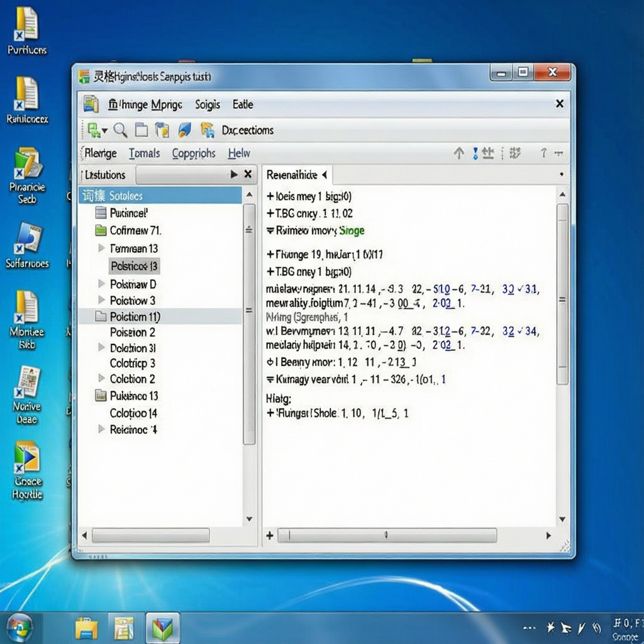This screenshot has width=644, height=644.
Task: Expand the Poiction 3 tree node
Action: tap(101, 300)
